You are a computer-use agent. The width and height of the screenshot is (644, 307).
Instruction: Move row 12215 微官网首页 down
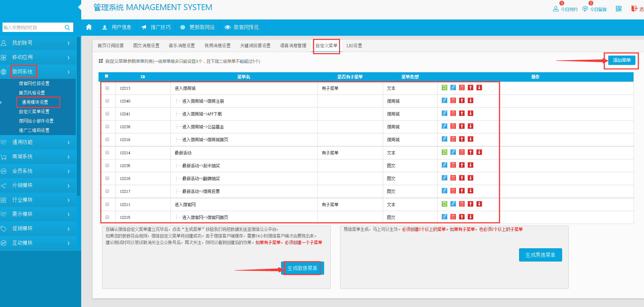click(x=471, y=217)
